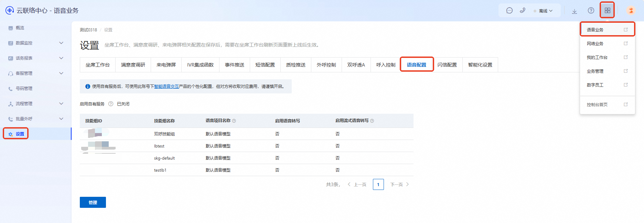Open external link icon for 我的工作台

626,57
